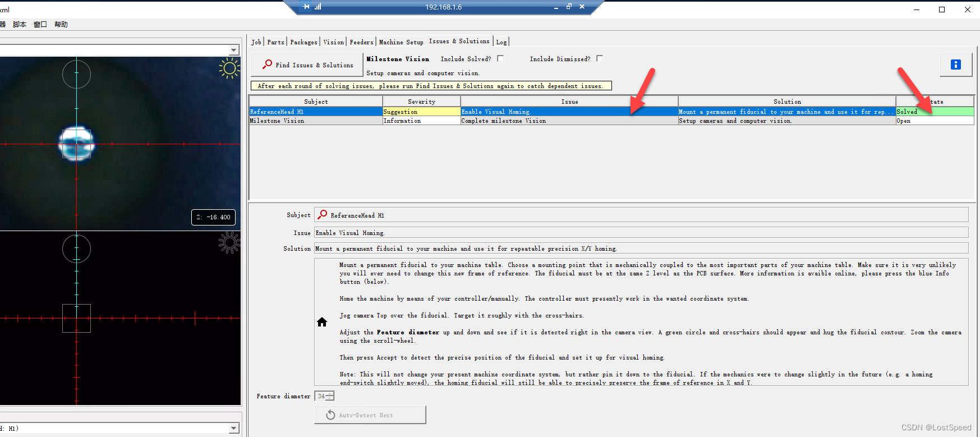The width and height of the screenshot is (980, 437).
Task: Open the Machine Setup tab
Action: [x=401, y=42]
